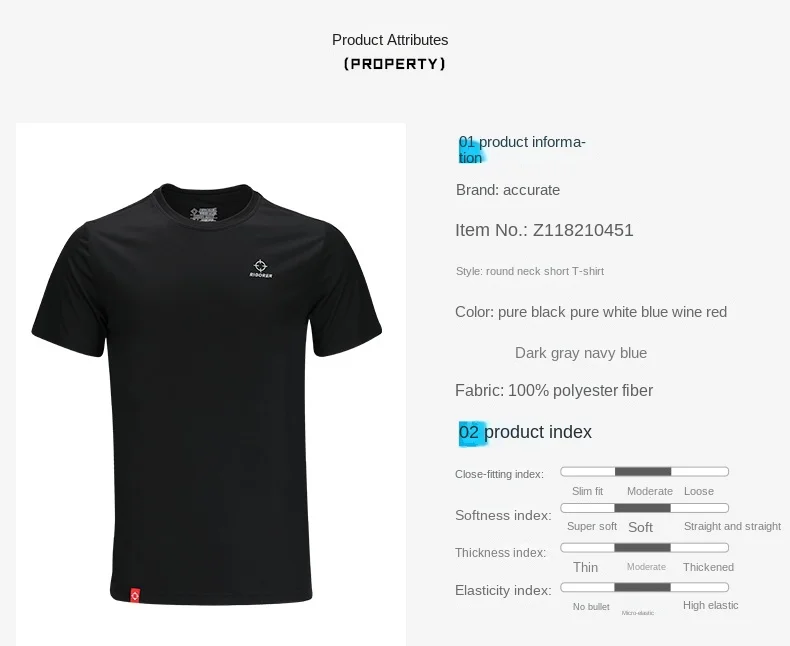
Task: Select the blue 01 section marker
Action: tap(468, 150)
